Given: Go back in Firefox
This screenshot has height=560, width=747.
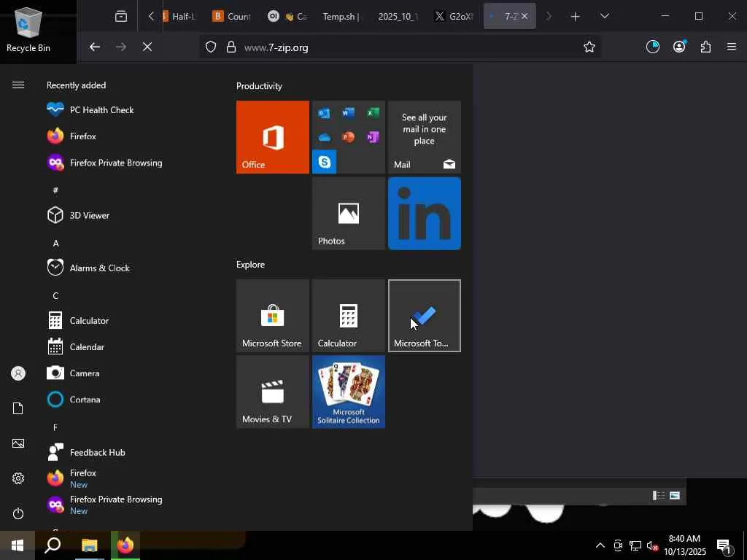Looking at the screenshot, I should [x=95, y=47].
